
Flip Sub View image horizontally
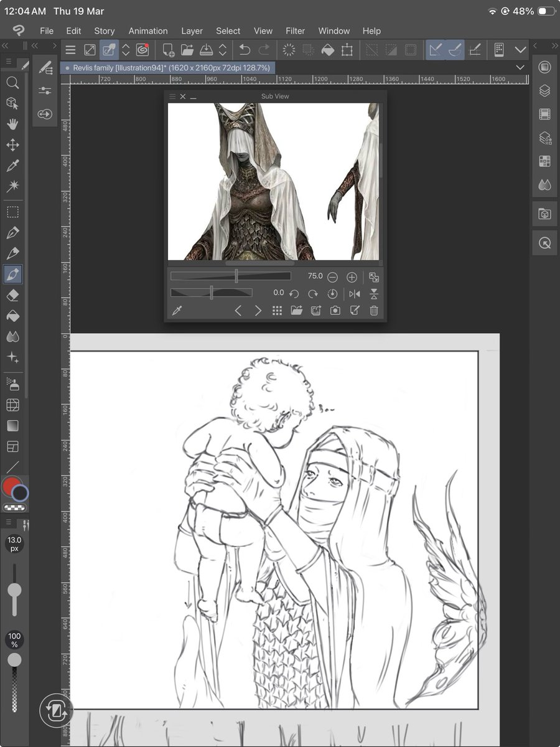tap(355, 294)
